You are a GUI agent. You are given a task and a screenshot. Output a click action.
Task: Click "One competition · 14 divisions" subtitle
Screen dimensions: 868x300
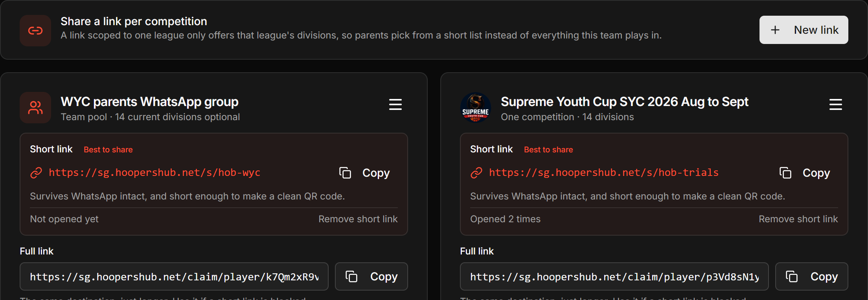pos(567,117)
